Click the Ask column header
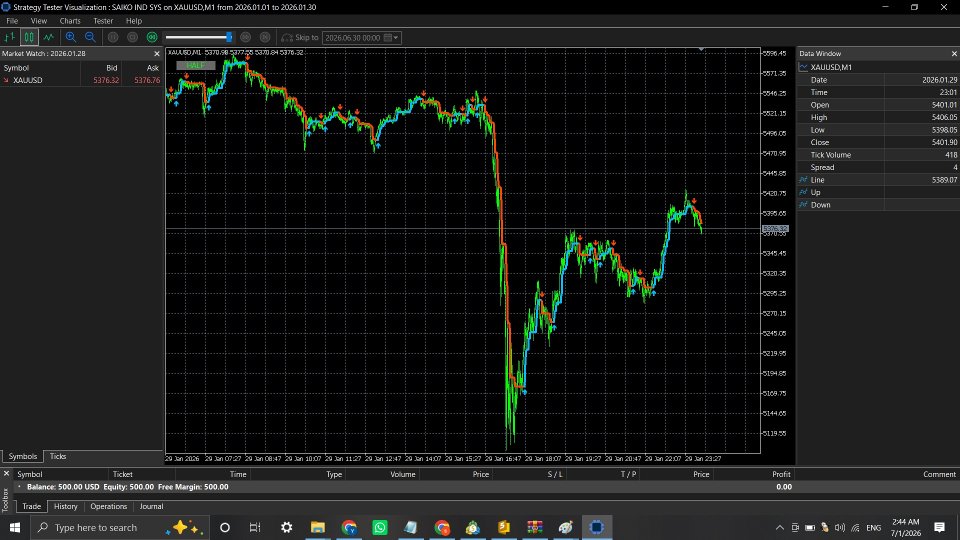The width and height of the screenshot is (960, 540). coord(152,68)
